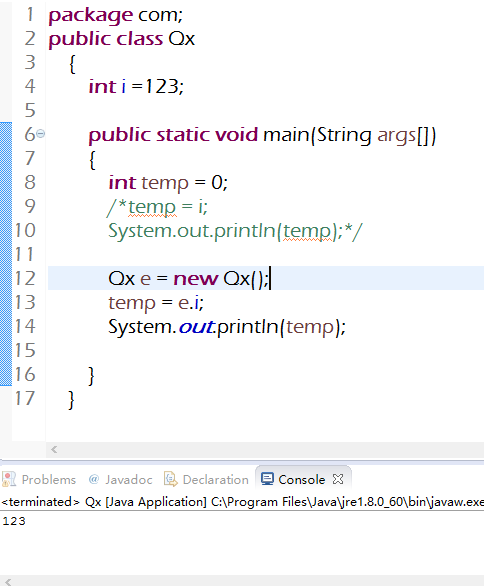Click the Declaration tab icon
The height and width of the screenshot is (586, 484).
coord(171,479)
